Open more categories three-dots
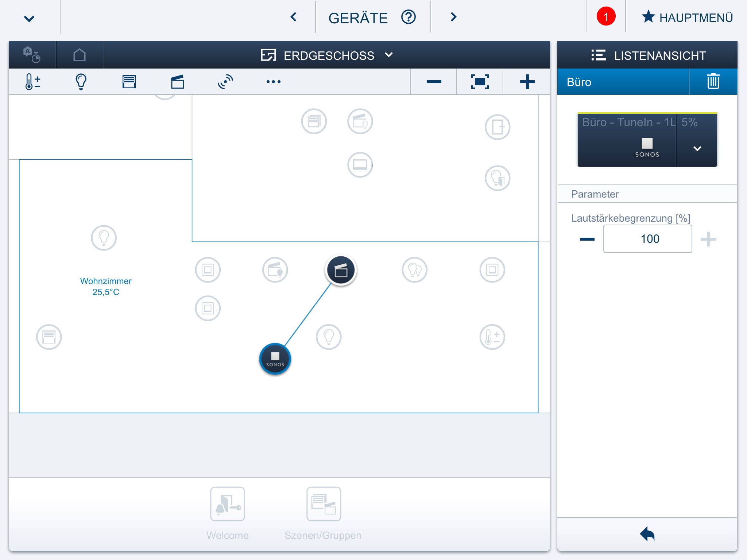747x560 pixels. pos(274,82)
